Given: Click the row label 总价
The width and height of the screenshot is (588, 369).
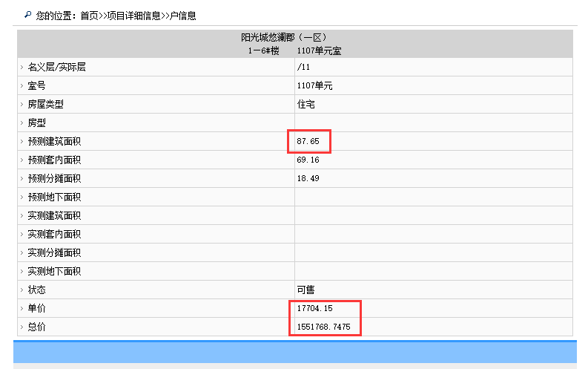Looking at the screenshot, I should point(37,327).
